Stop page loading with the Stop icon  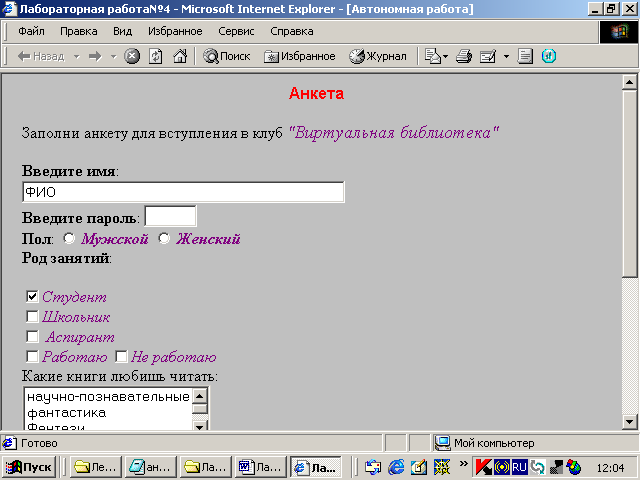coord(132,56)
